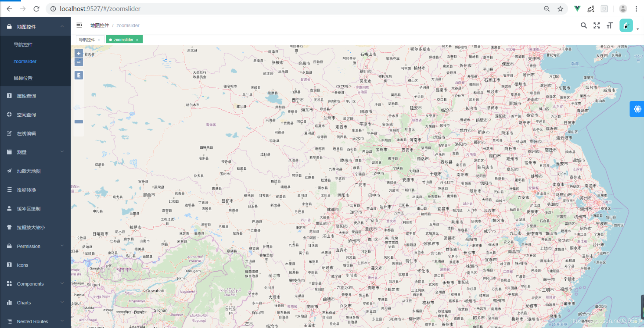
Task: Toggle fullscreen mode icon in header
Action: tap(596, 25)
